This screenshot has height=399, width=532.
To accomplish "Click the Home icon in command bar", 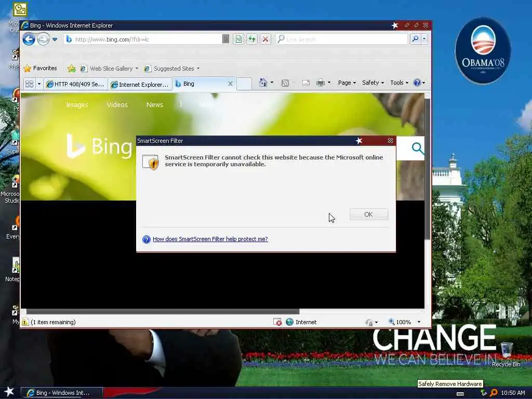I will click(263, 83).
